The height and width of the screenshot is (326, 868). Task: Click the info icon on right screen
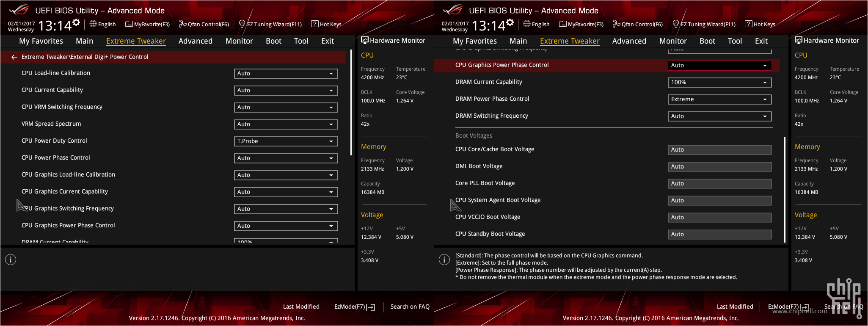click(444, 260)
